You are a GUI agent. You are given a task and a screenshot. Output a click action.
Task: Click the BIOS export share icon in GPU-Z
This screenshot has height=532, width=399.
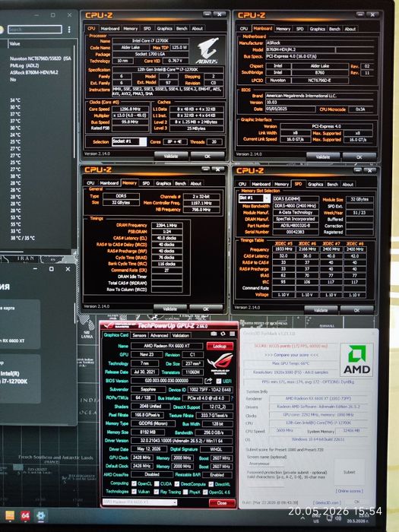pos(208,381)
